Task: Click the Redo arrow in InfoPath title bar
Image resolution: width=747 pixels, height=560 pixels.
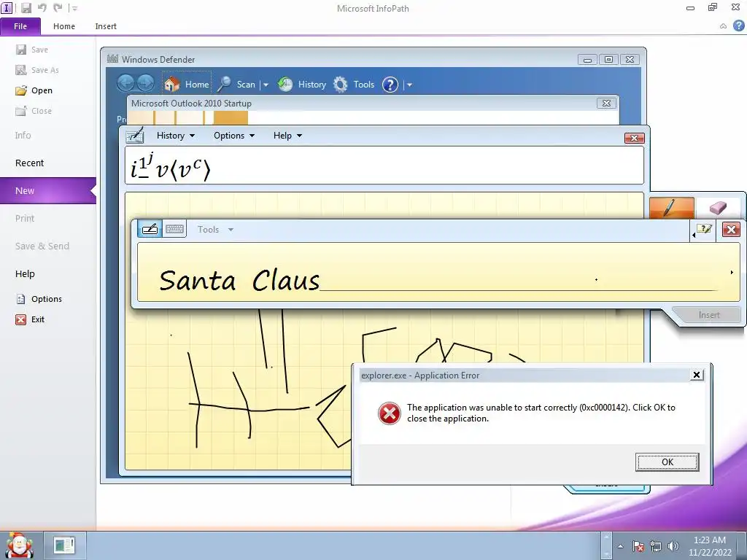Action: [58, 7]
